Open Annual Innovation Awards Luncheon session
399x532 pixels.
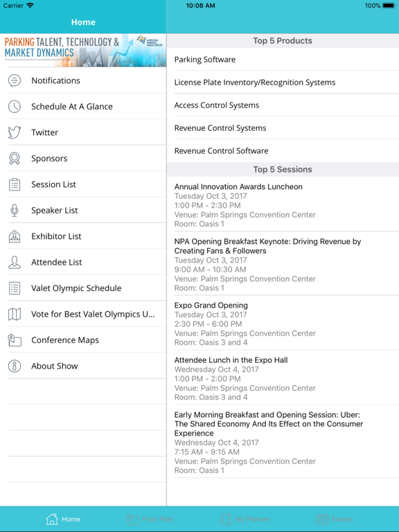(283, 204)
